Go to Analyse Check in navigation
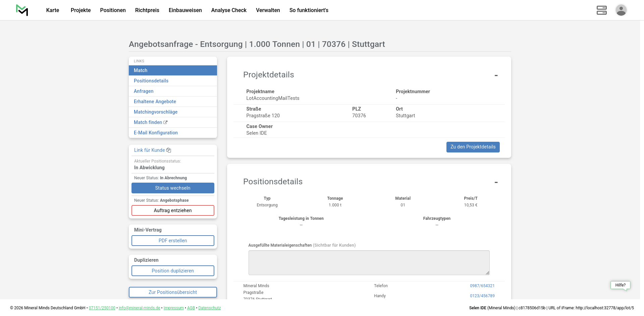 [229, 10]
